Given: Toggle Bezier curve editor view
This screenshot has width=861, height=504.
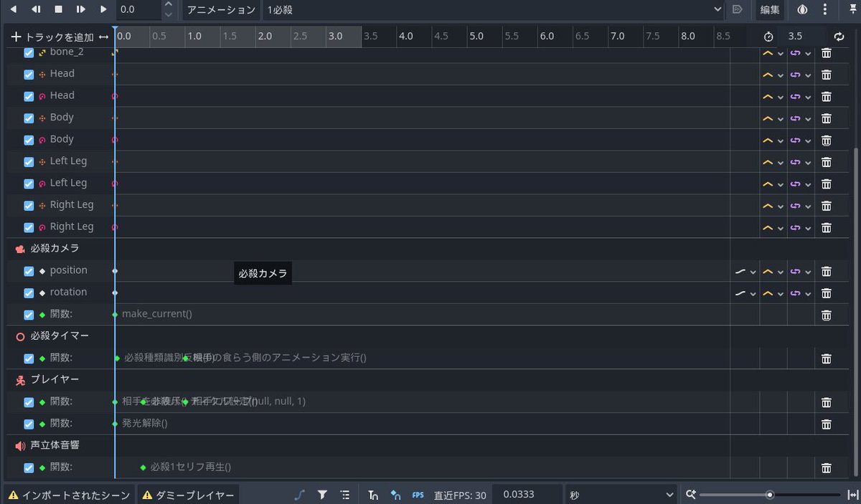Looking at the screenshot, I should pyautogui.click(x=300, y=495).
